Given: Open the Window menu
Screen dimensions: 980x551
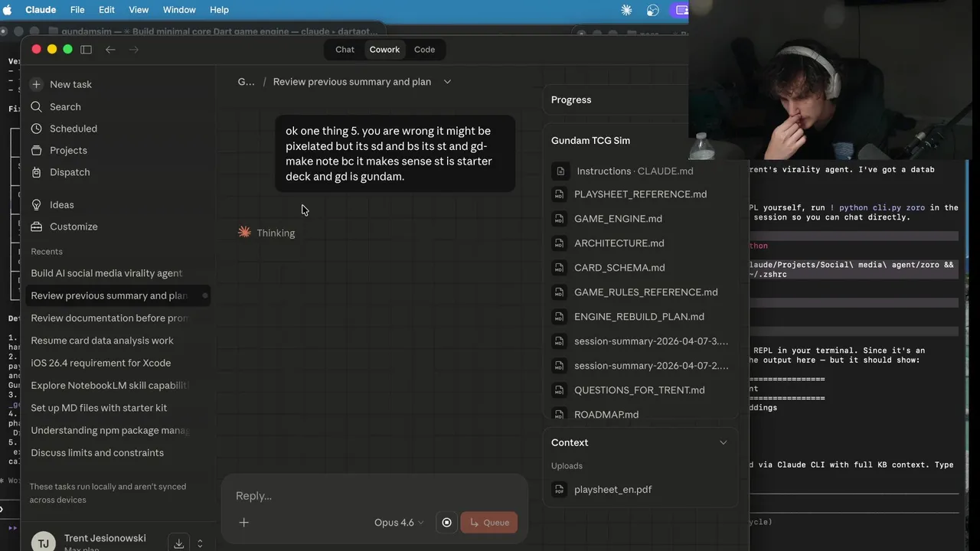Looking at the screenshot, I should click(179, 10).
